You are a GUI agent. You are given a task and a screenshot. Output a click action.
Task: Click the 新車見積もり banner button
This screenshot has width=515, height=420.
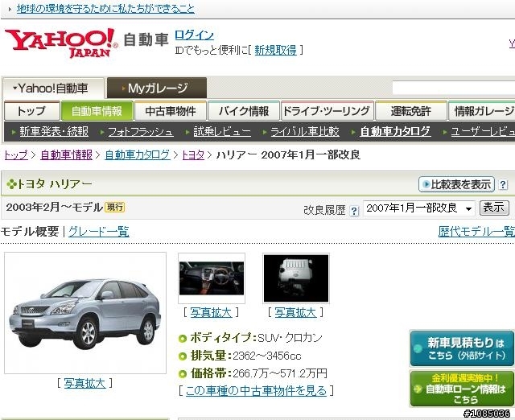click(462, 348)
